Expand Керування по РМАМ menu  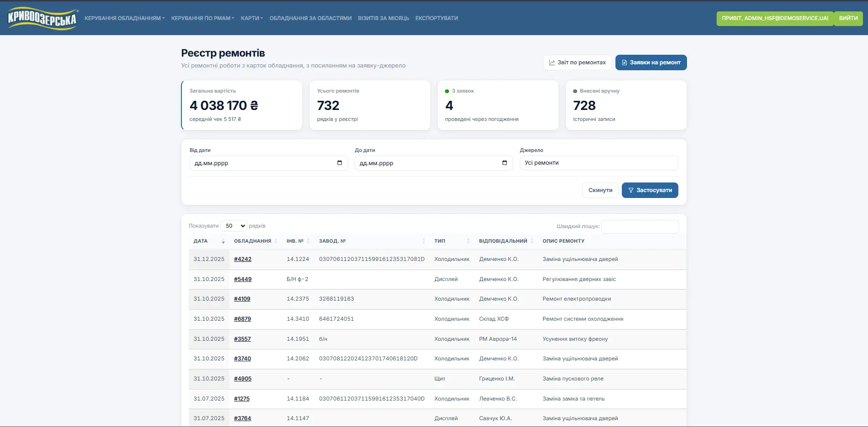(202, 18)
